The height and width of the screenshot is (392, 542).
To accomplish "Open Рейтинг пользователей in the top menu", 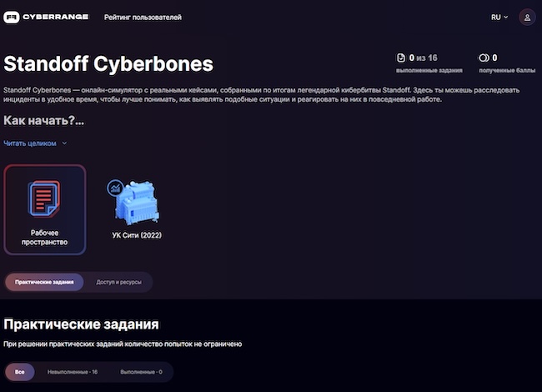I will click(143, 17).
